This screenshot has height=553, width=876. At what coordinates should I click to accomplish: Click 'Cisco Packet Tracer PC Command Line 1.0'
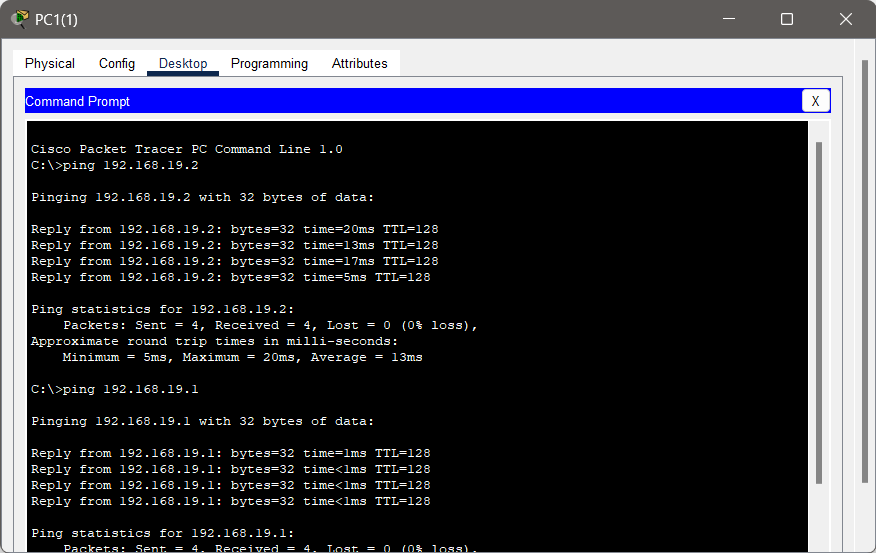(187, 149)
